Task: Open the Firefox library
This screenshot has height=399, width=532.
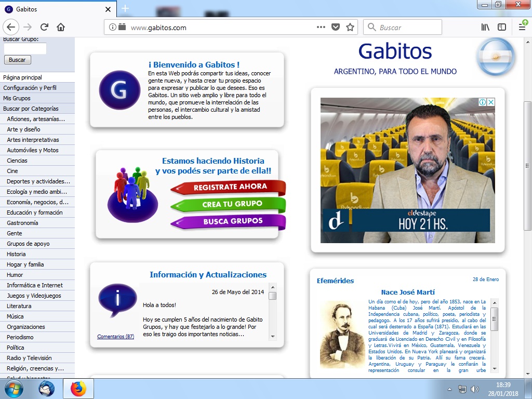Action: (486, 27)
